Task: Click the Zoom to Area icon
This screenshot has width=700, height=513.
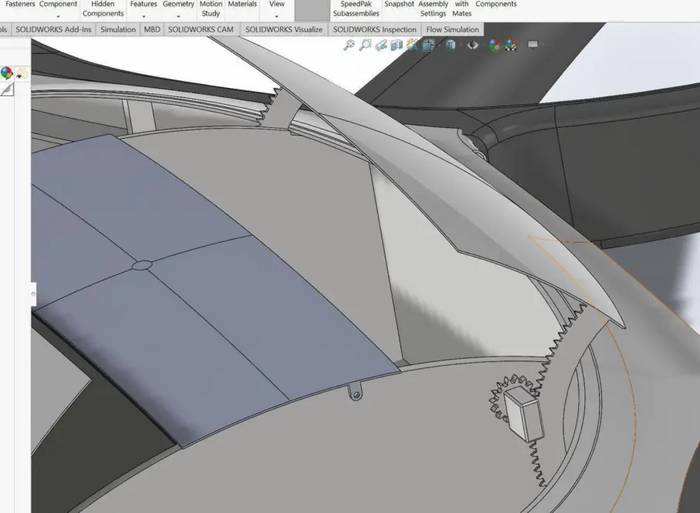Action: pyautogui.click(x=366, y=45)
